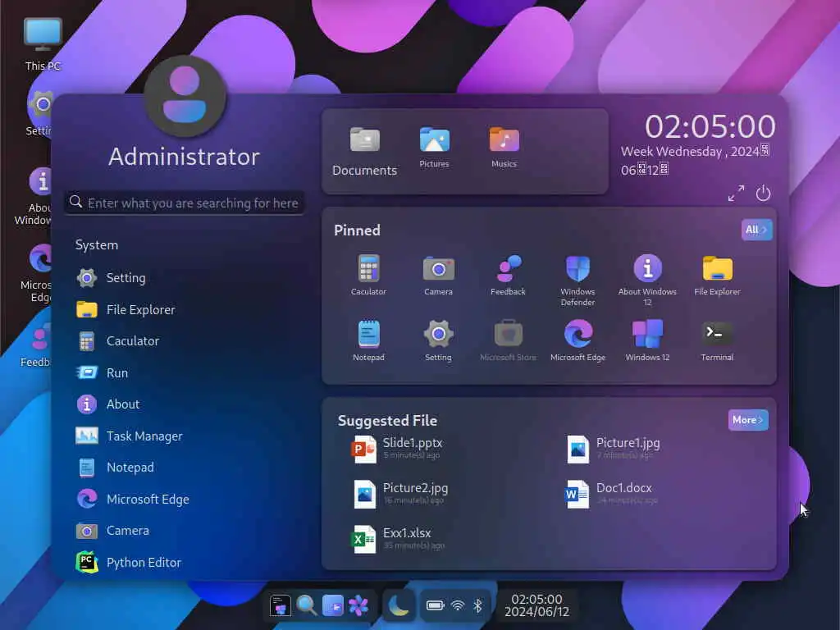The width and height of the screenshot is (840, 630).
Task: Click the Administrator user avatar
Action: tap(185, 97)
